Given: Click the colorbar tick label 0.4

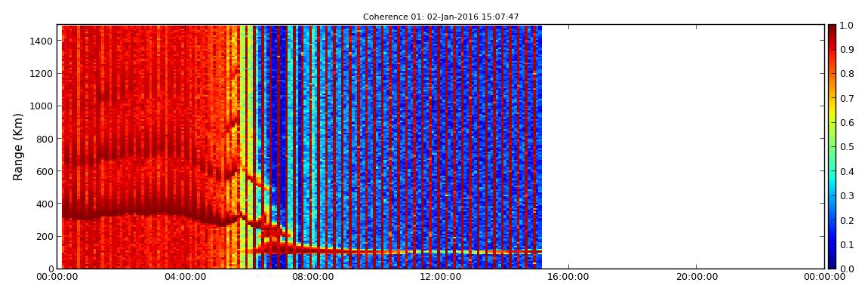Looking at the screenshot, I should coord(848,171).
